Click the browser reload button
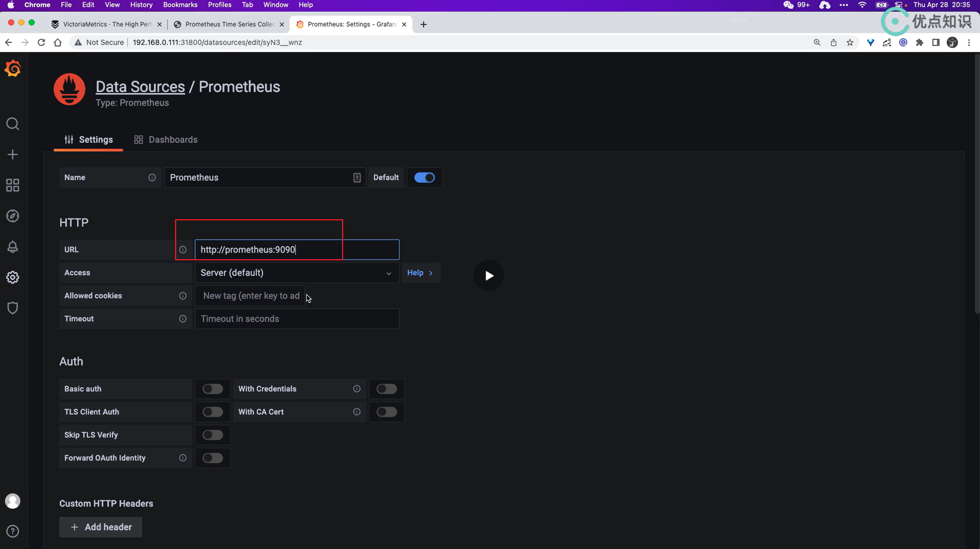 [x=41, y=42]
